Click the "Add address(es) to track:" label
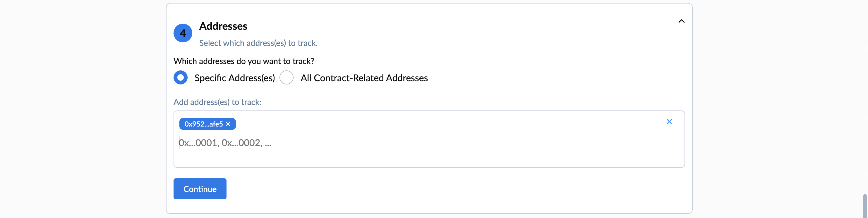The image size is (868, 218). [217, 102]
